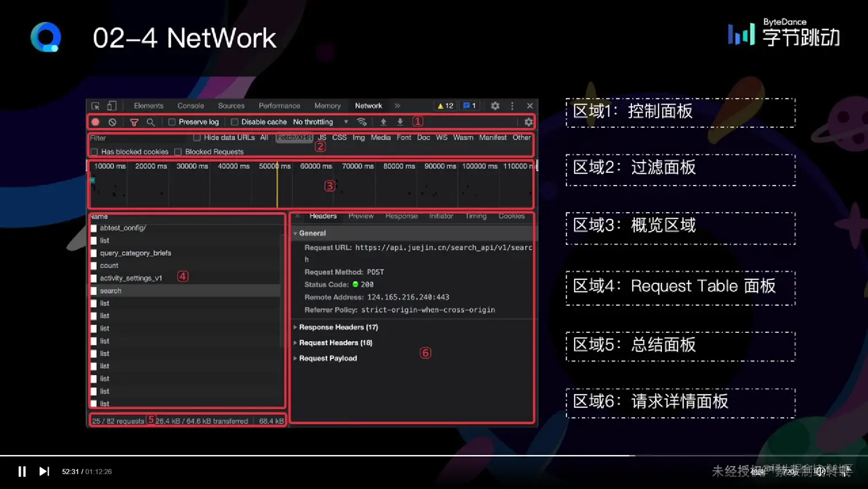Viewport: 868px width, 489px height.
Task: Filter requests by Manifest type
Action: (x=493, y=138)
